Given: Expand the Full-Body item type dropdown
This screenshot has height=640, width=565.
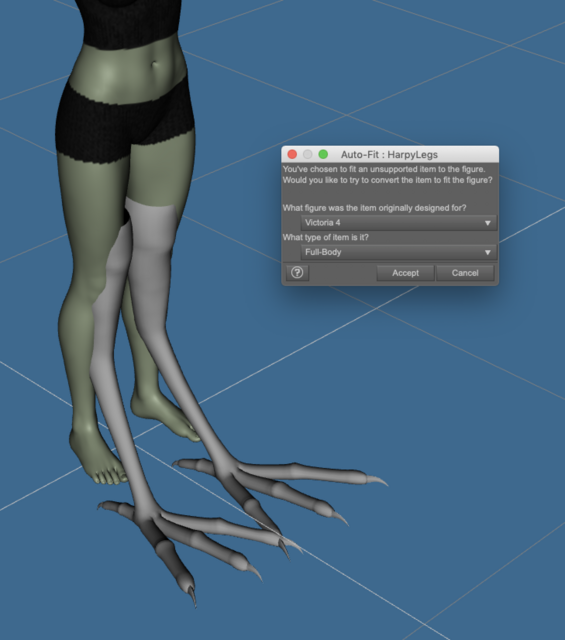Looking at the screenshot, I should [398, 252].
